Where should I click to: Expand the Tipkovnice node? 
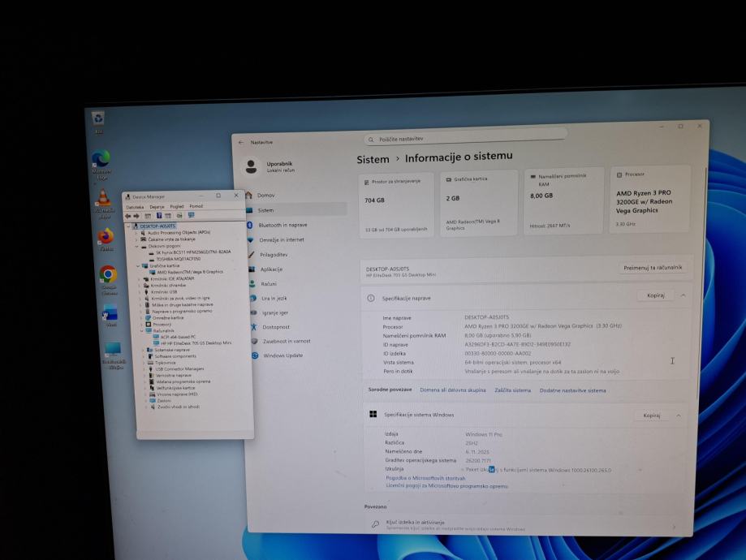click(144, 363)
